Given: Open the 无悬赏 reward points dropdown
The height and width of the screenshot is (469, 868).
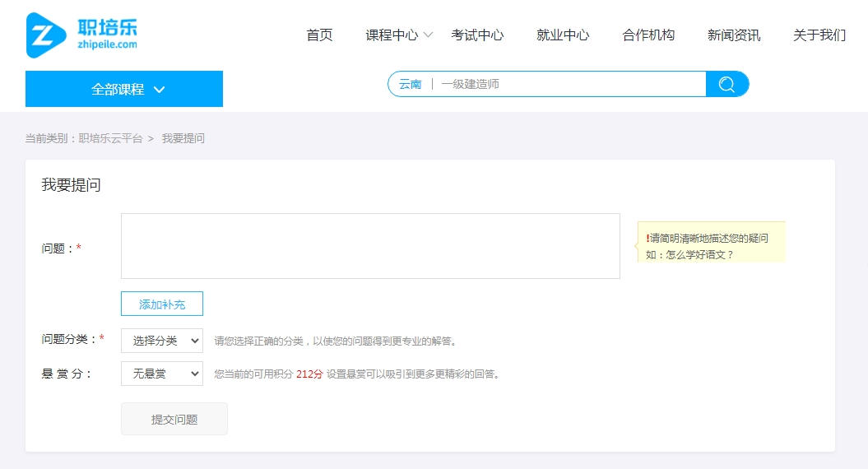Looking at the screenshot, I should pos(162,374).
